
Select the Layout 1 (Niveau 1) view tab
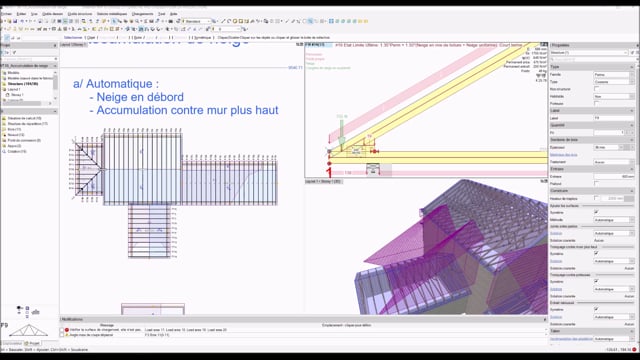click(73, 44)
